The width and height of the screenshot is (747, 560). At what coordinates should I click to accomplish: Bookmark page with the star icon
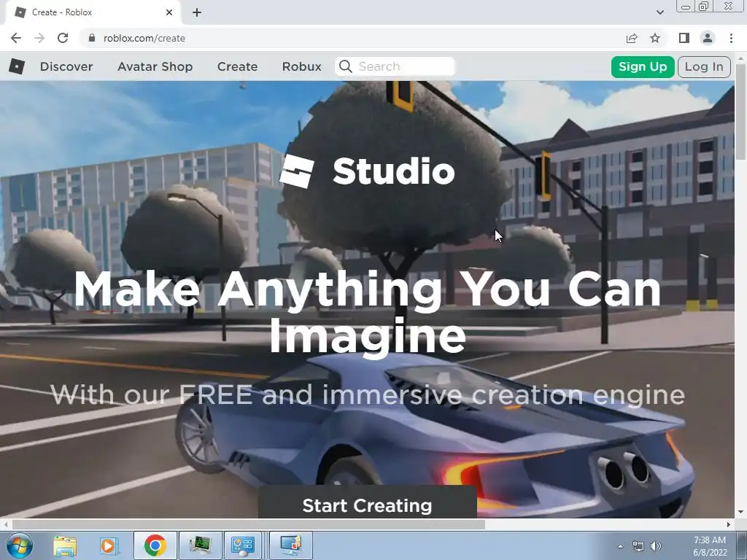pos(655,38)
